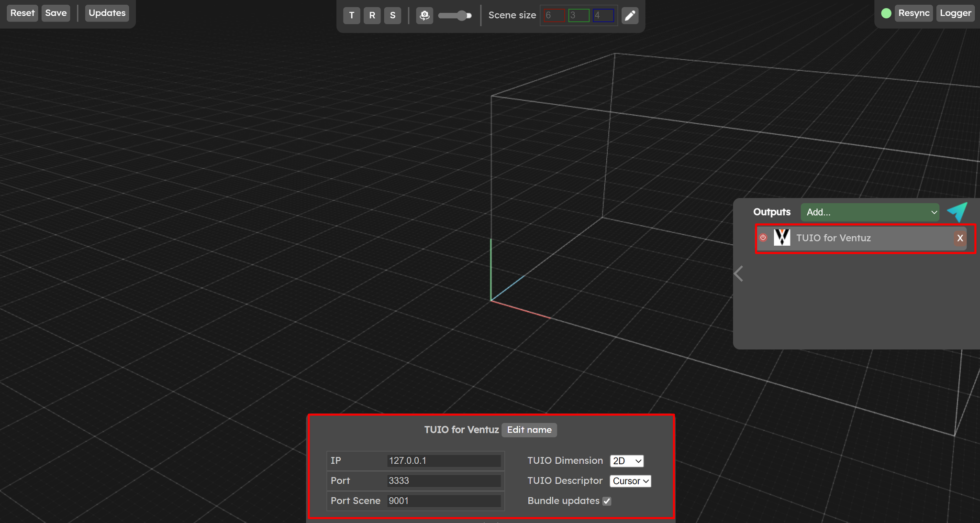Click the Edit name button
The width and height of the screenshot is (980, 523).
[529, 430]
